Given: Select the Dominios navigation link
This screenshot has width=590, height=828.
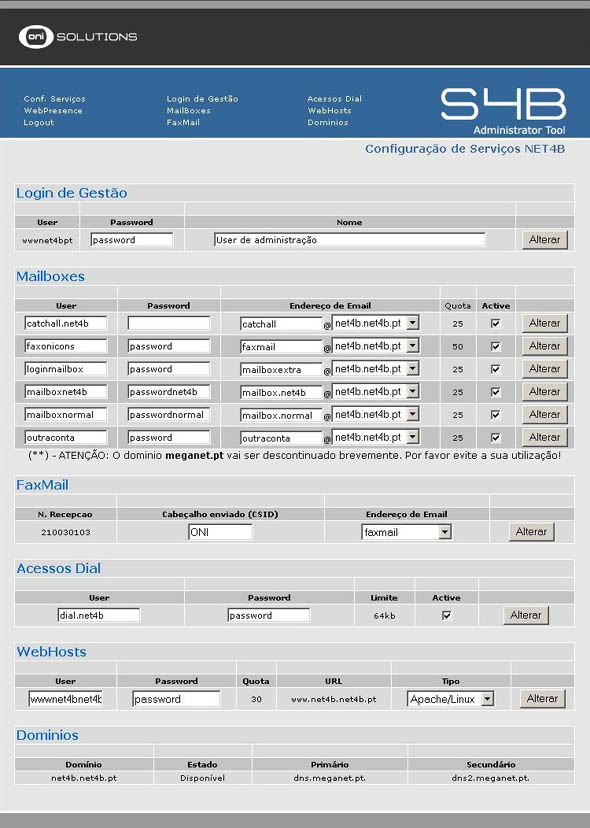Looking at the screenshot, I should tap(328, 122).
